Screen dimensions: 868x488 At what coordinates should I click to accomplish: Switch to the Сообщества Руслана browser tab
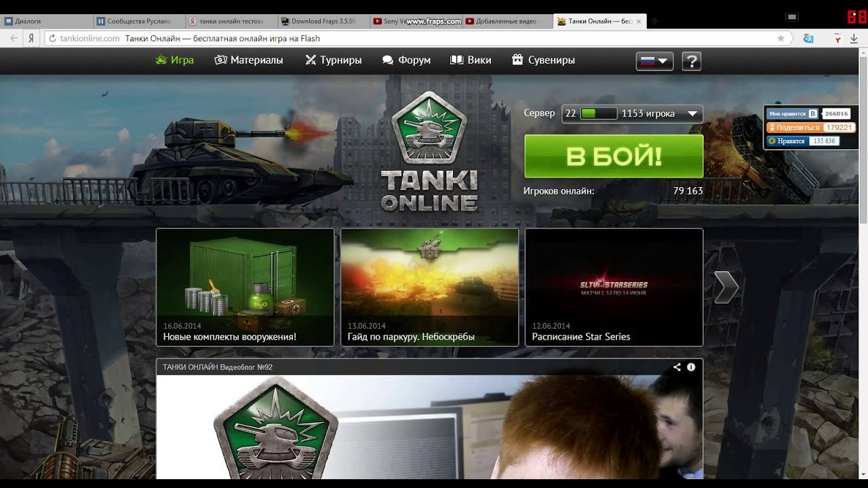point(138,21)
